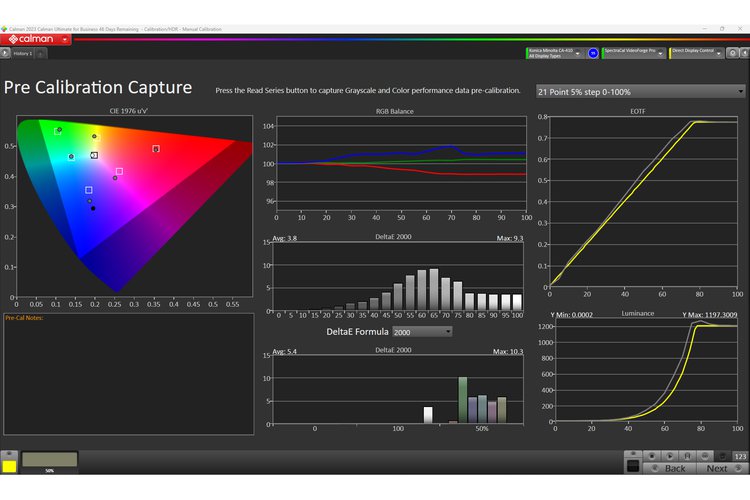Click the blue meter connection circle icon
The height and width of the screenshot is (500, 750).
[592, 52]
